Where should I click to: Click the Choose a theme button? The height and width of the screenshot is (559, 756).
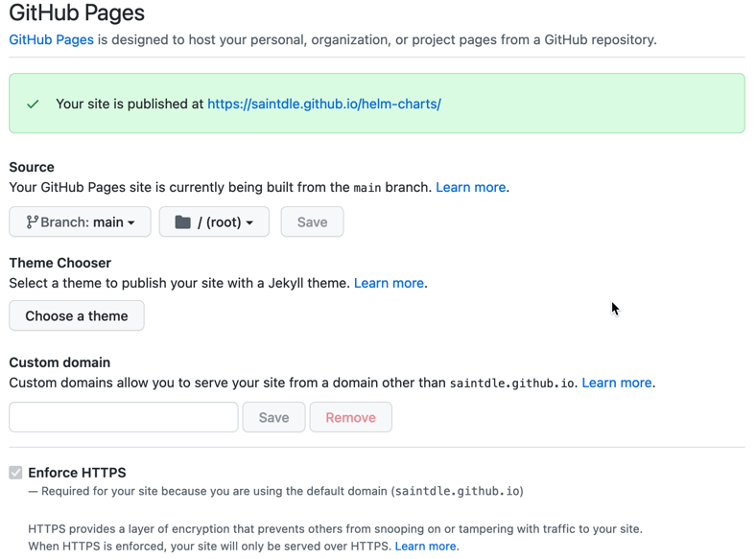point(77,315)
